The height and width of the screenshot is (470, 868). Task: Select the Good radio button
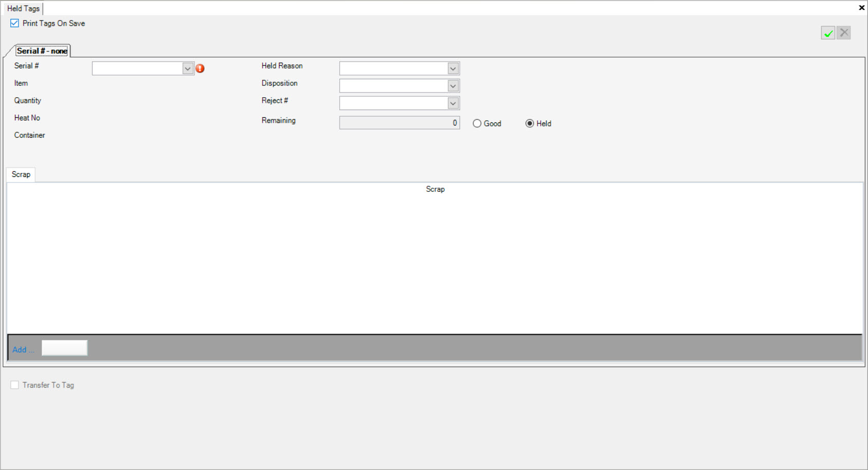pyautogui.click(x=477, y=123)
